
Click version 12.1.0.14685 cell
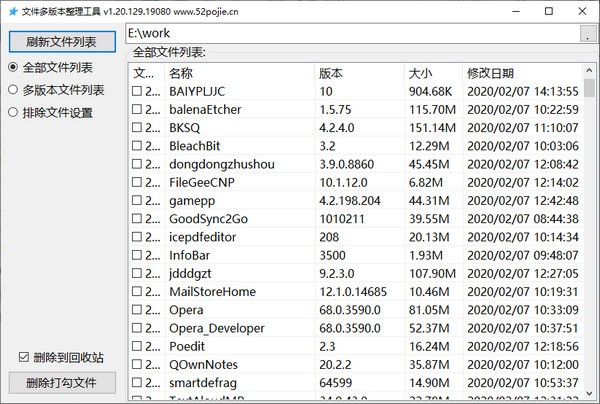353,292
